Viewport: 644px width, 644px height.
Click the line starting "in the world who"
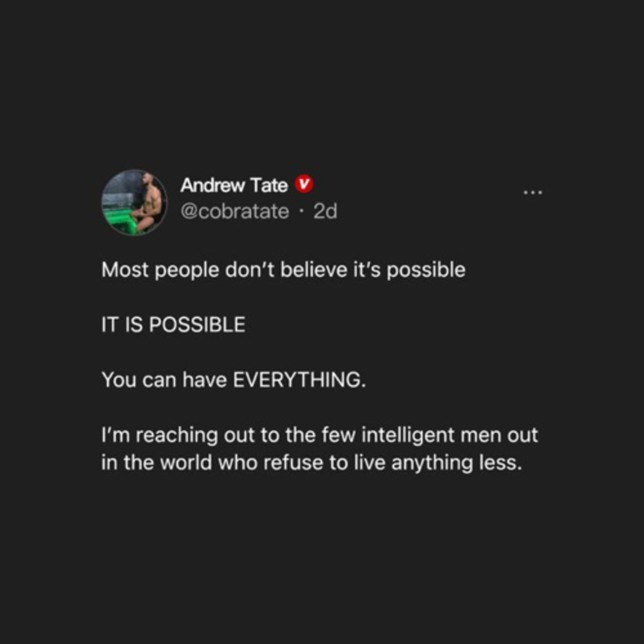[311, 463]
